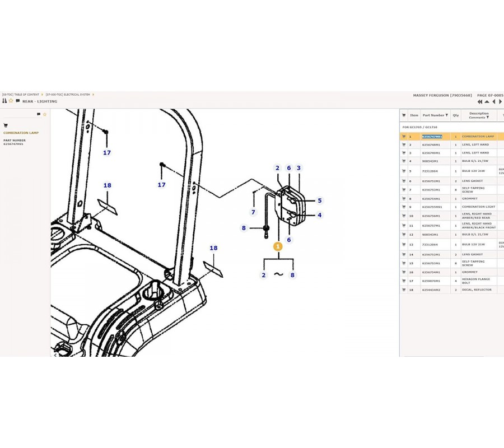
Task: Select the GROMMET row for item 8
Action: click(x=451, y=199)
